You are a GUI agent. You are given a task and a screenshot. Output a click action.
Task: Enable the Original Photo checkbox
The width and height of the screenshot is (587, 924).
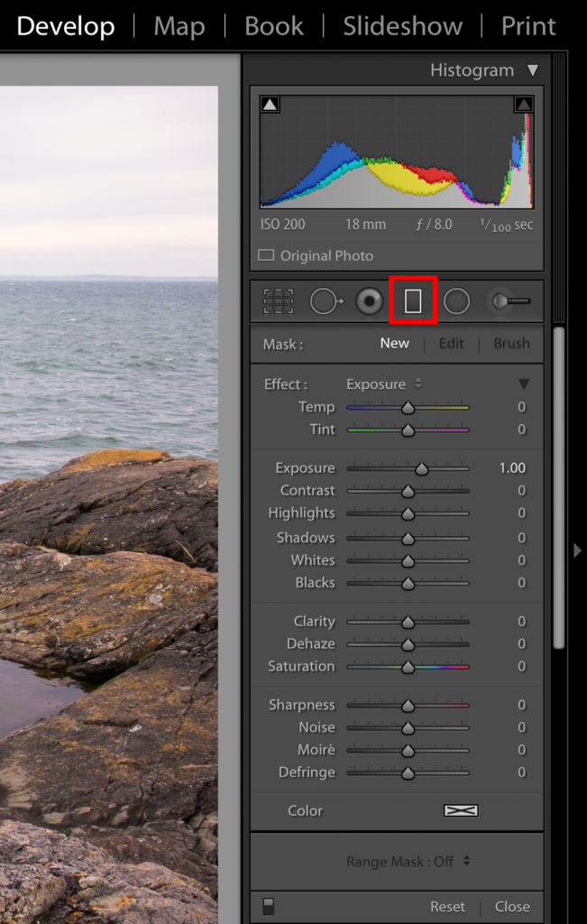tap(266, 255)
